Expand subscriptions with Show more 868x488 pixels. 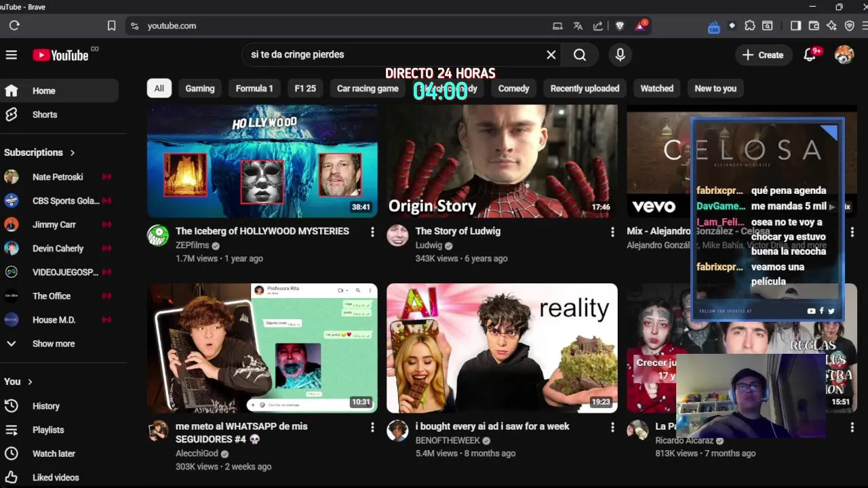tap(60, 344)
